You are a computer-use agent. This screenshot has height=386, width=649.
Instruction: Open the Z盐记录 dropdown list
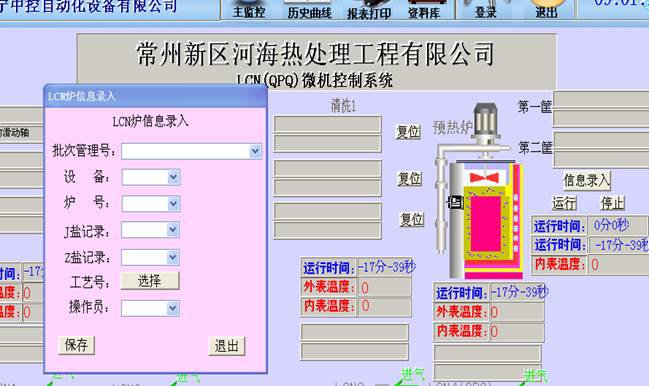coord(173,257)
